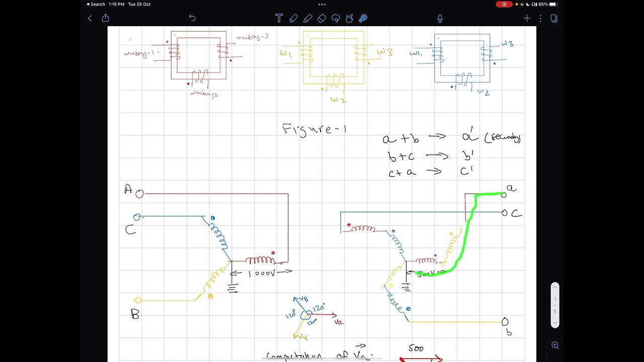
Task: Tap the red screen recording indicator
Action: tap(504, 4)
